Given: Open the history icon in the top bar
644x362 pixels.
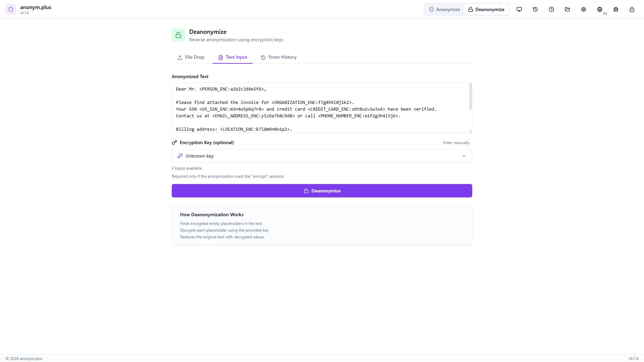Looking at the screenshot, I should 535,9.
